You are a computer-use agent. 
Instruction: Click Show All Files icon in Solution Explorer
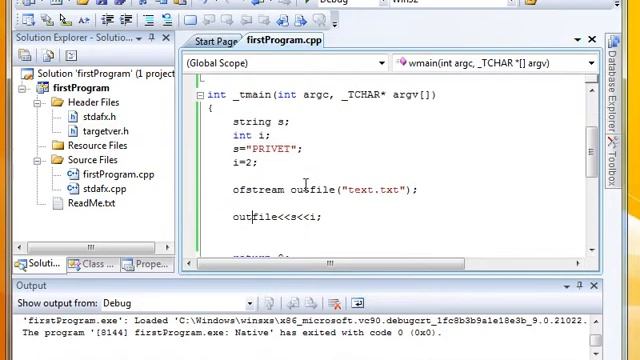48,56
